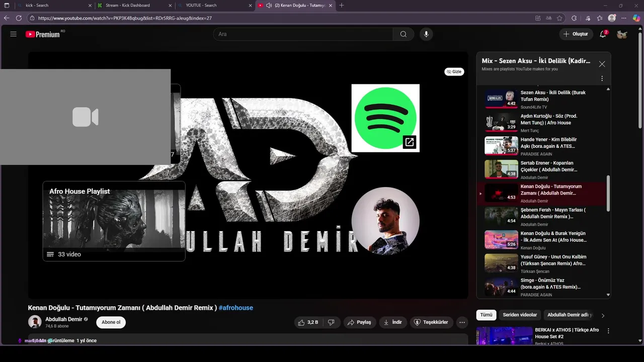Subscribe with the Abone ol button
The width and height of the screenshot is (644, 362).
tap(111, 322)
